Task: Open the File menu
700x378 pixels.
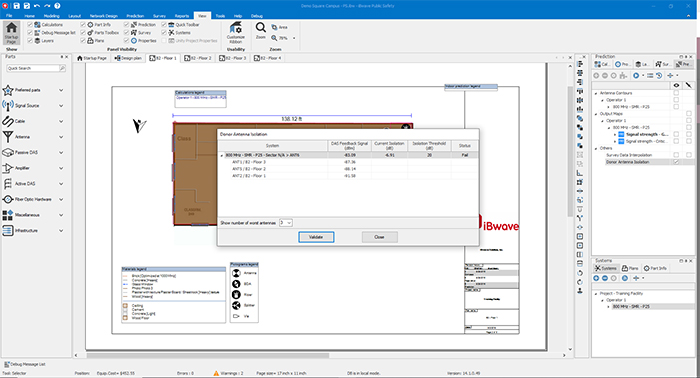Action: (x=9, y=16)
